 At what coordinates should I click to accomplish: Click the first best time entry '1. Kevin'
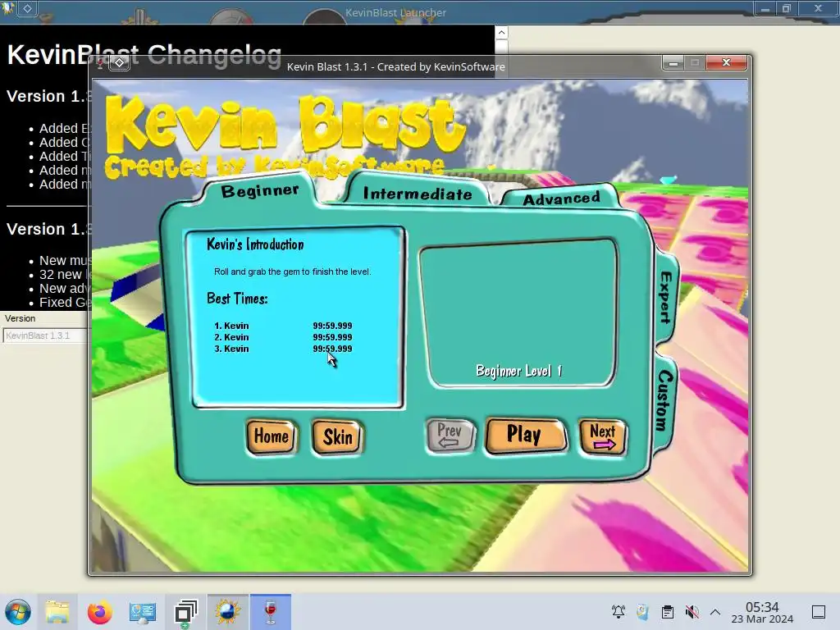point(283,326)
